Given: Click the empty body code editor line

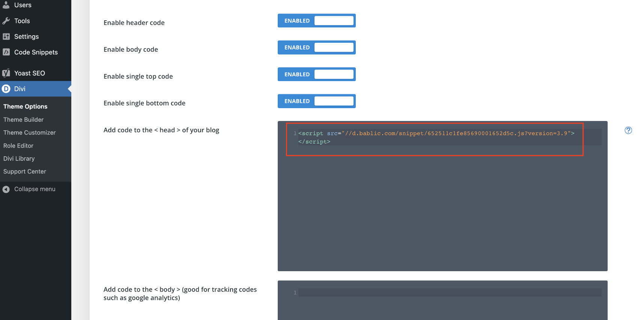Looking at the screenshot, I should click(450, 293).
